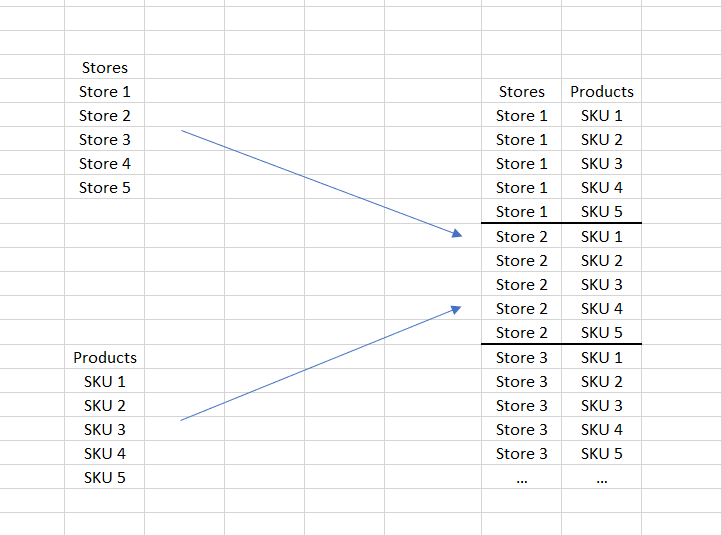
Task: Pick the Store 2 cell paired with SKU 5
Action: pos(522,332)
